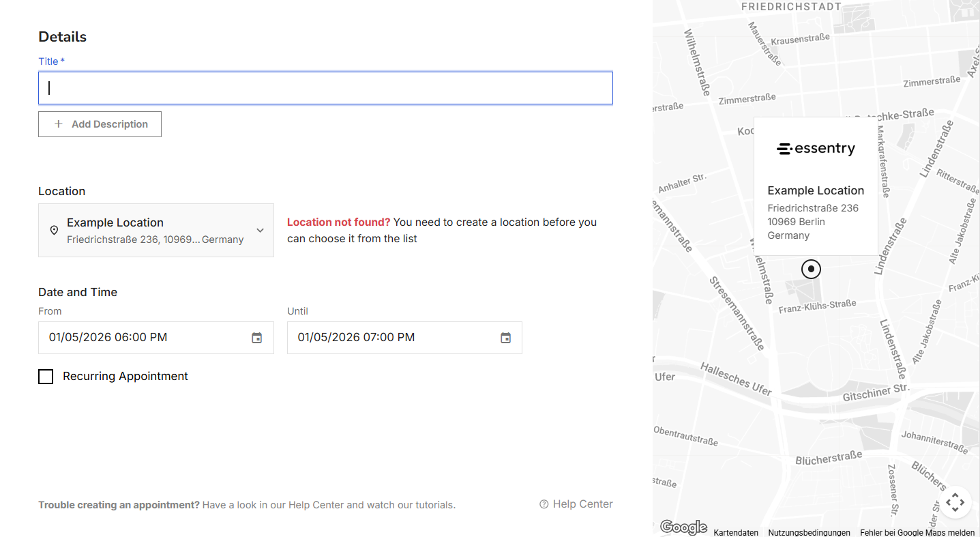Screen dimensions: 980x537
Task: Click 'Location not found?' red text
Action: pyautogui.click(x=339, y=222)
